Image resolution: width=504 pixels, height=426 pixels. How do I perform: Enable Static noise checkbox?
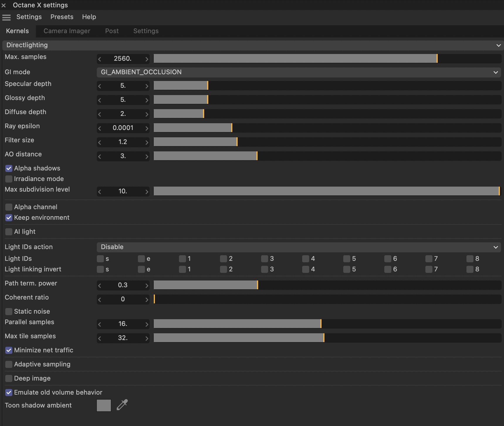[9, 312]
